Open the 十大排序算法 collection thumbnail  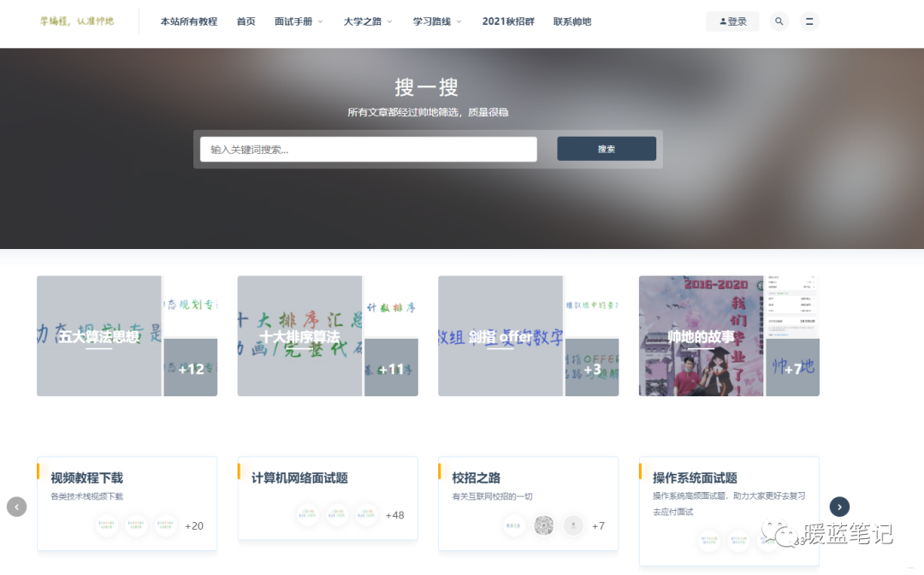pyautogui.click(x=299, y=335)
